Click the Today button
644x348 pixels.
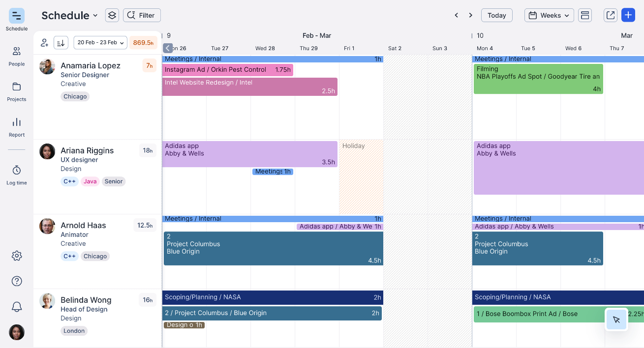point(496,15)
